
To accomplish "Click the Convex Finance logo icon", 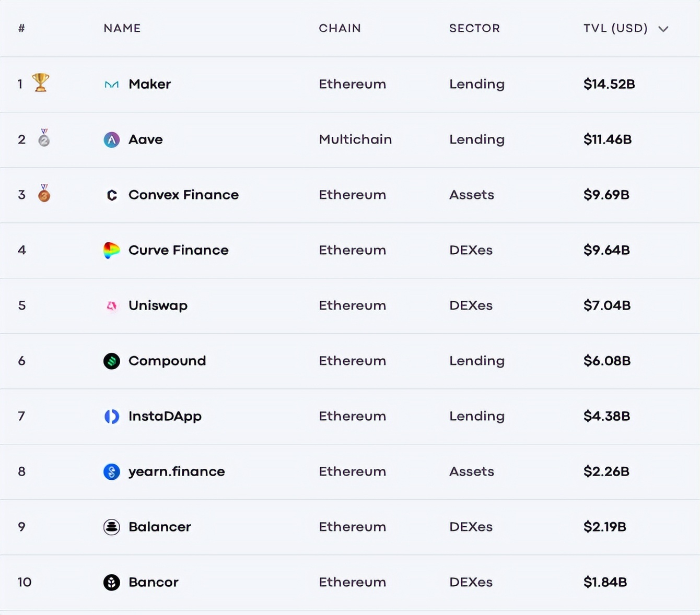I will (111, 195).
